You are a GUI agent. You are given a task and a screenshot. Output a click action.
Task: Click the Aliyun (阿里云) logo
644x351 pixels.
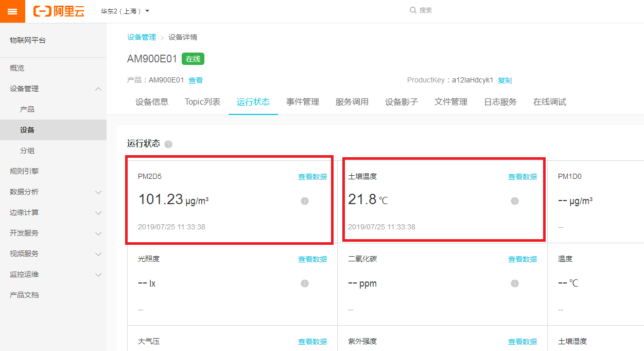59,11
